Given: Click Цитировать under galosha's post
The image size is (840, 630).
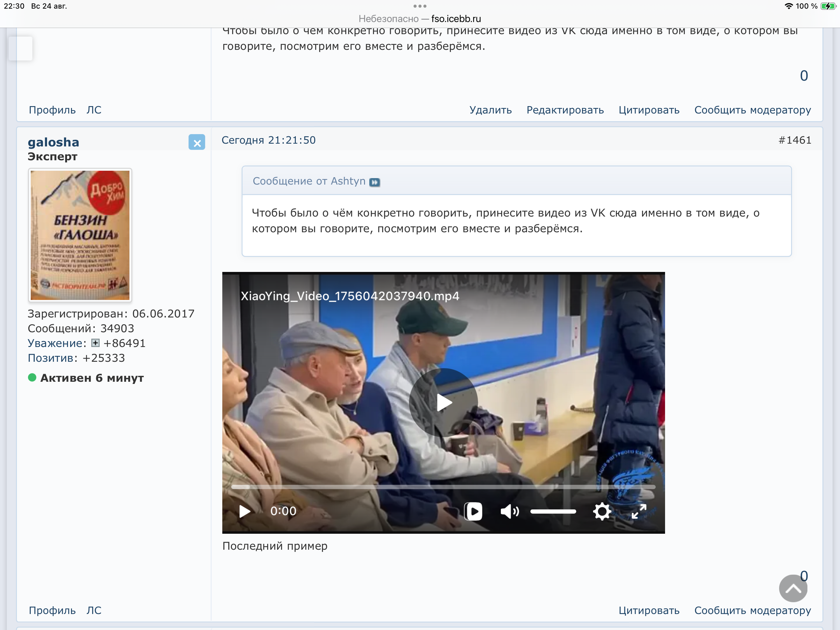Looking at the screenshot, I should coord(649,610).
